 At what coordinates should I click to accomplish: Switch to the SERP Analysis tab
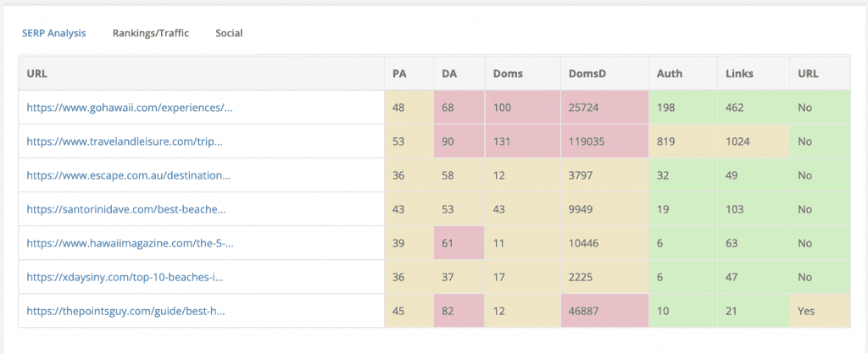click(53, 33)
